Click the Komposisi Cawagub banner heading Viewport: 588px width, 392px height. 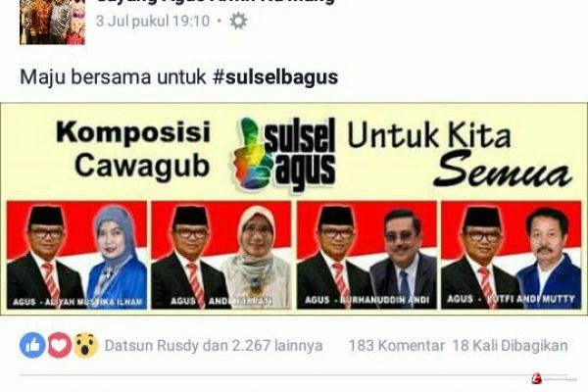[x=133, y=149]
